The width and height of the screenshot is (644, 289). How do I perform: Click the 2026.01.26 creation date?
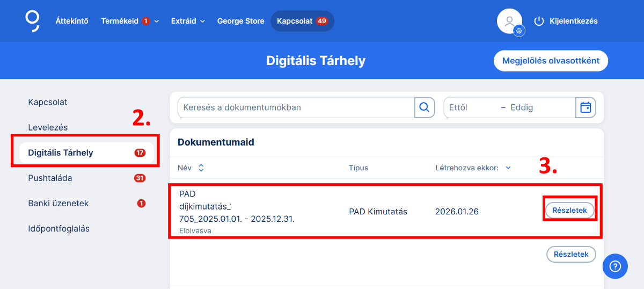[457, 212]
